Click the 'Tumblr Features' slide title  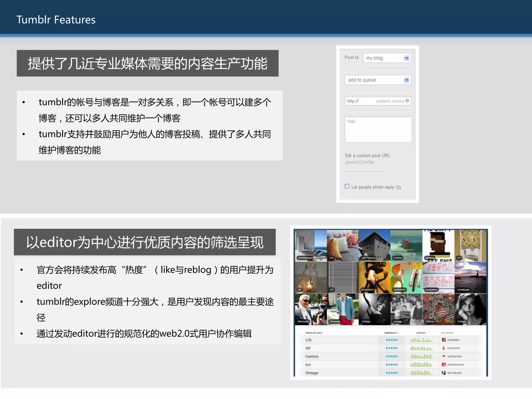56,20
